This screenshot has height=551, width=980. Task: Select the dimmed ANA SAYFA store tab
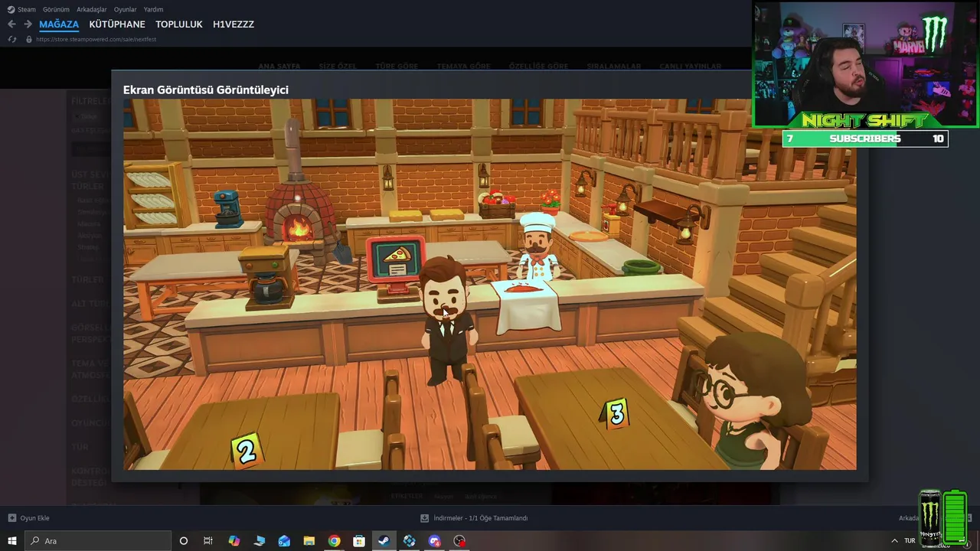click(279, 67)
